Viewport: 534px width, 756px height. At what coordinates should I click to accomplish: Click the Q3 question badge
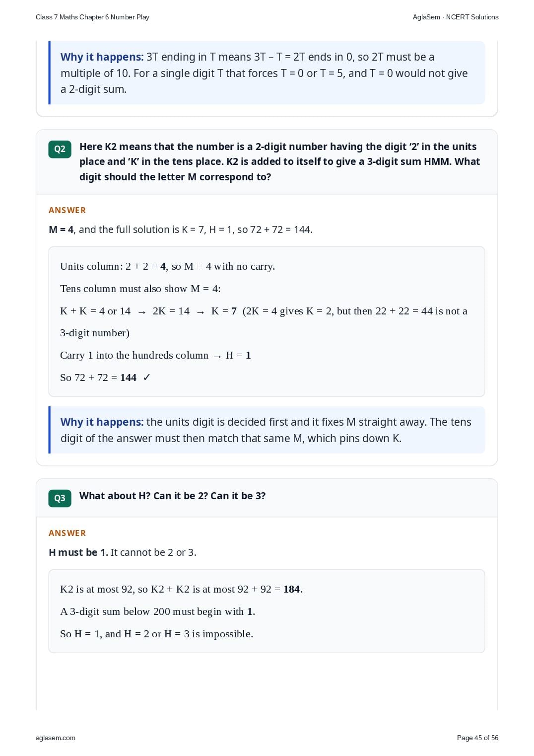tap(60, 498)
